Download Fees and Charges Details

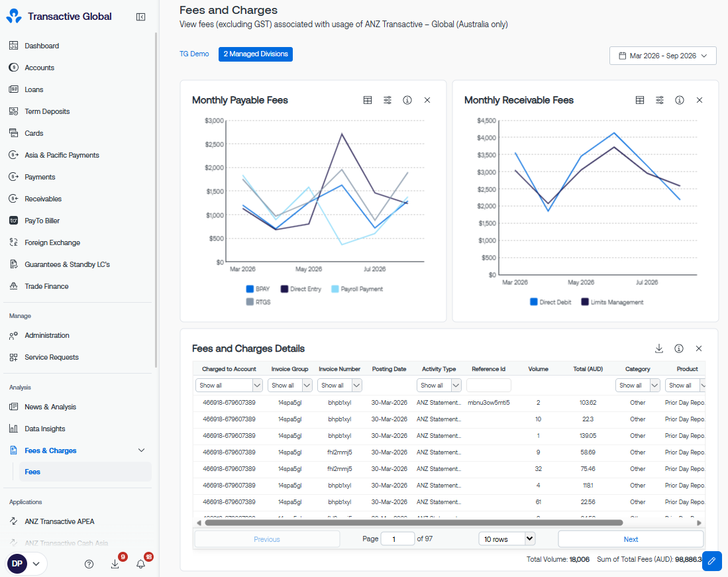tap(659, 348)
